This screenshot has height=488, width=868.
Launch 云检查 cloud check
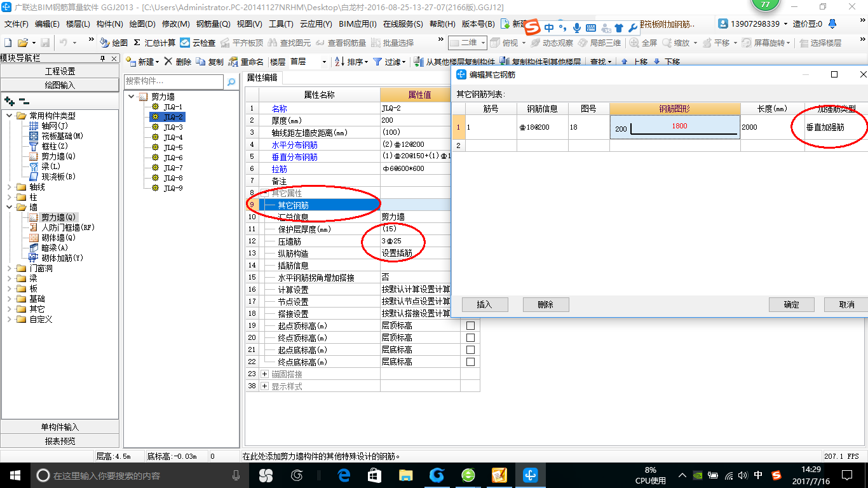click(198, 43)
